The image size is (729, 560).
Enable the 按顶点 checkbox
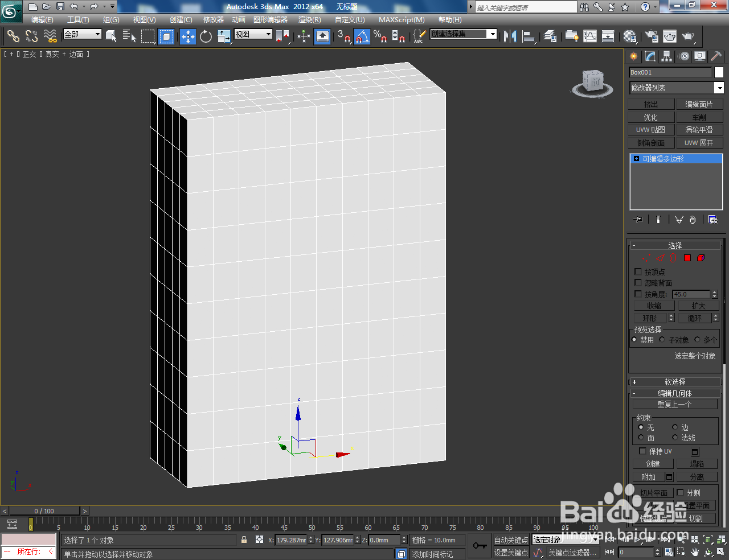click(638, 271)
